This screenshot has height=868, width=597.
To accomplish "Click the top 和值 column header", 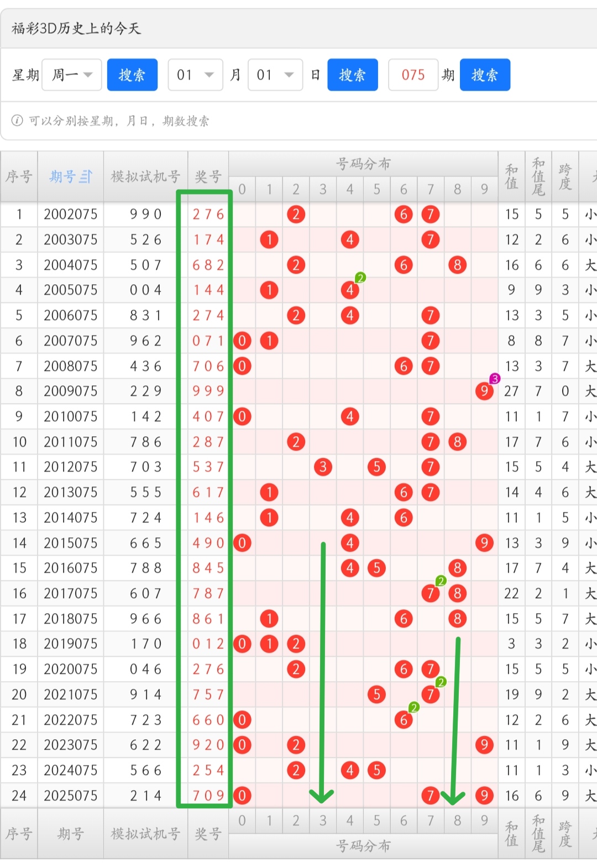I will [x=511, y=176].
